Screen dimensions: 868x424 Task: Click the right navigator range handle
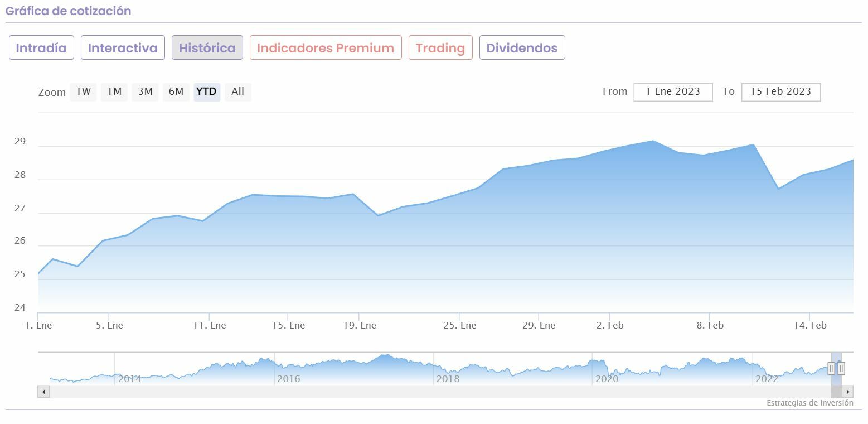[x=841, y=368]
